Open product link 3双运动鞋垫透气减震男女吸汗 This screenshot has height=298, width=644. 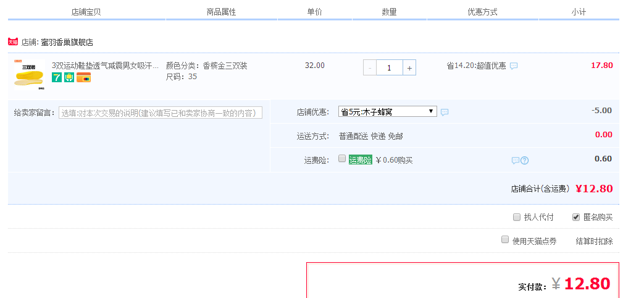coord(105,66)
